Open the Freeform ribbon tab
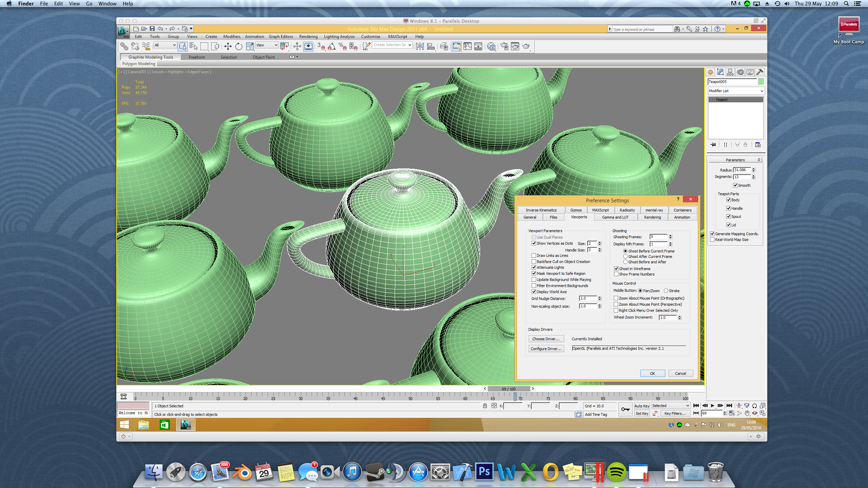Image resolution: width=868 pixels, height=488 pixels. click(x=197, y=57)
